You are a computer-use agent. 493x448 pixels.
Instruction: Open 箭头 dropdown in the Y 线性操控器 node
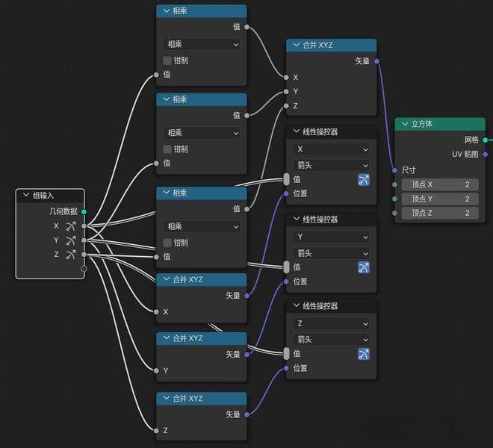pos(332,253)
